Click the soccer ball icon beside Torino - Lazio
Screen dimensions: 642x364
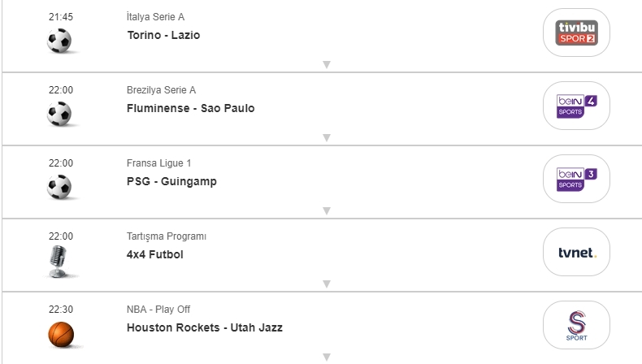point(59,41)
